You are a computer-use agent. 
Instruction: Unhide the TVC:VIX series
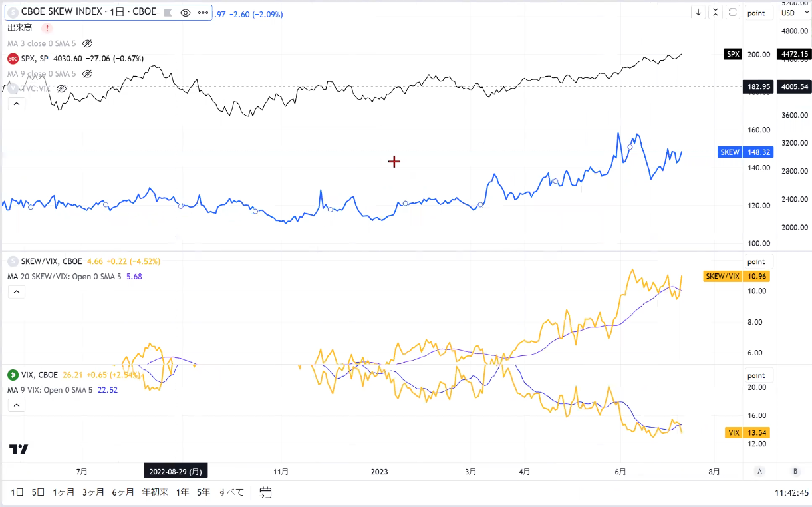click(x=62, y=88)
